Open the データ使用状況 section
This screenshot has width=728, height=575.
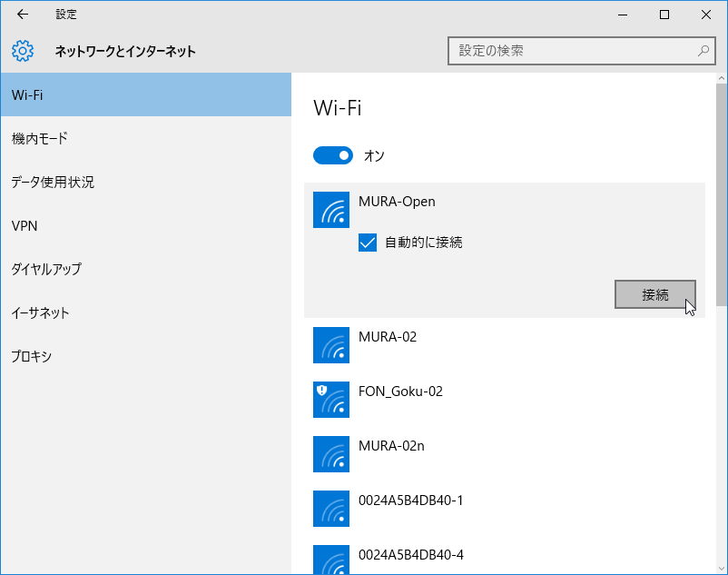pyautogui.click(x=146, y=182)
